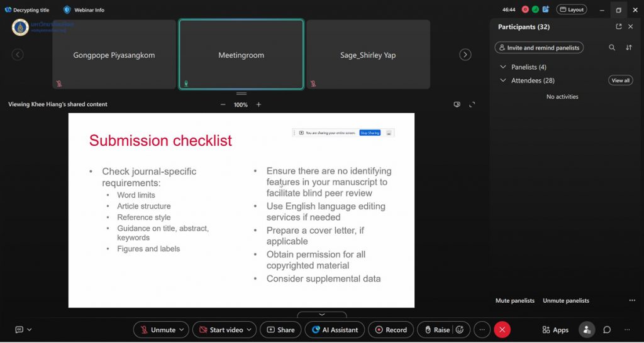Start video from the bottom toolbar
The width and height of the screenshot is (644, 343).
coord(219,330)
